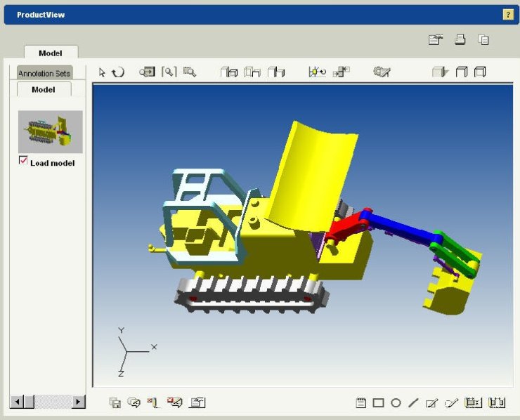
Task: Select the note annotation tool
Action: point(360,402)
